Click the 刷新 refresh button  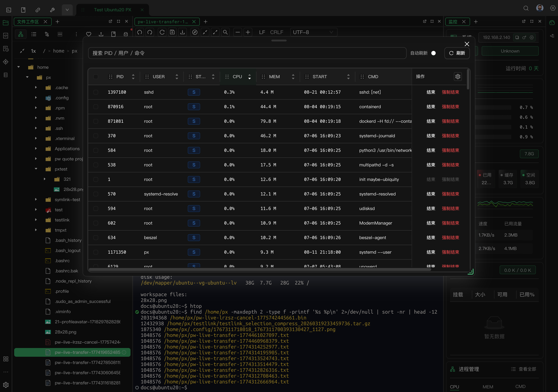click(457, 53)
